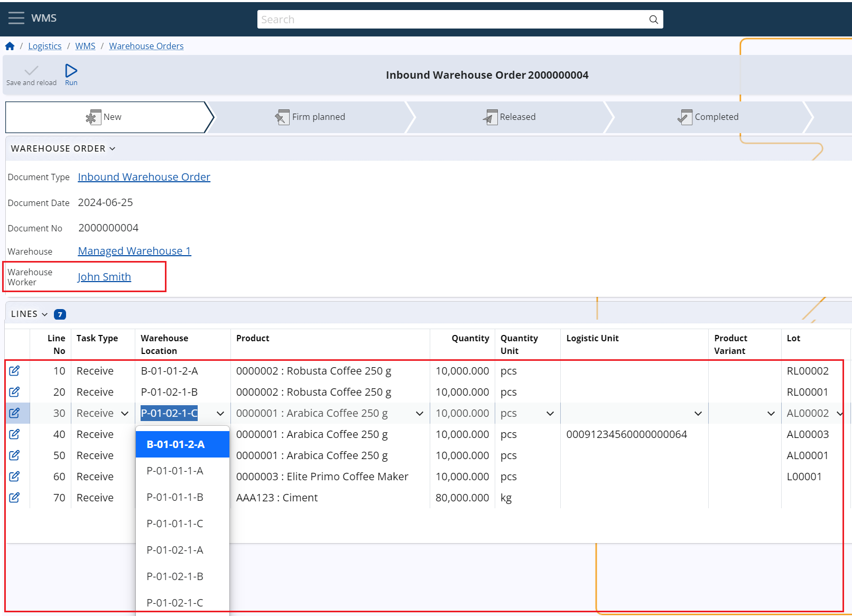Open Inbound Warehouse Order document type link
This screenshot has width=852, height=616.
(144, 177)
